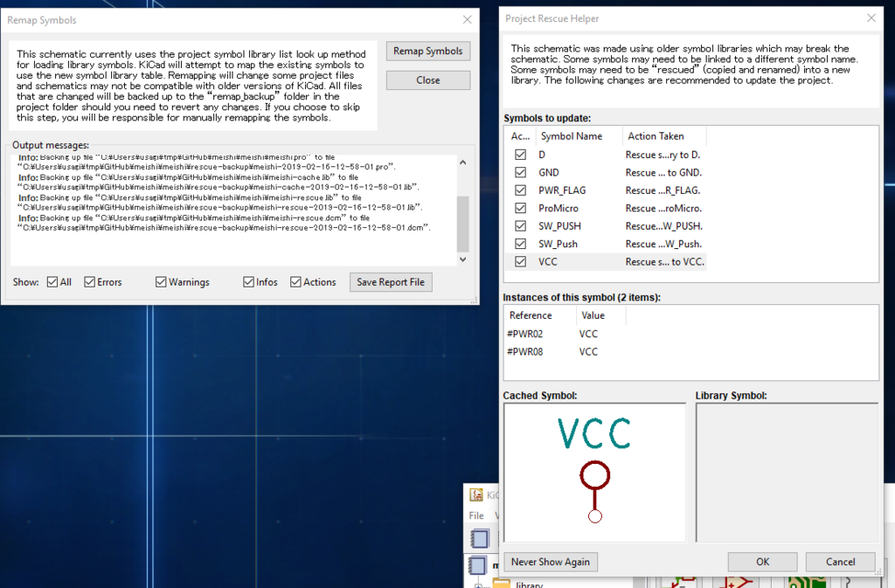Click the Ac... column header
This screenshot has height=588, width=895.
[x=521, y=136]
